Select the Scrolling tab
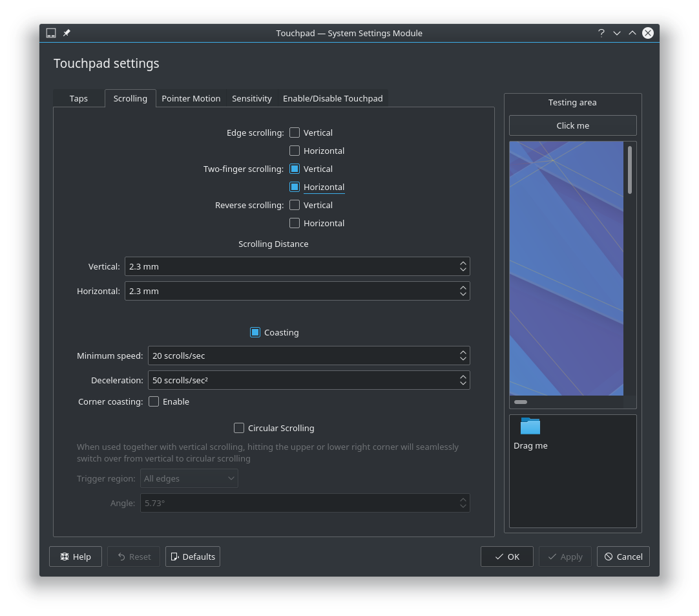The image size is (699, 616). [130, 99]
